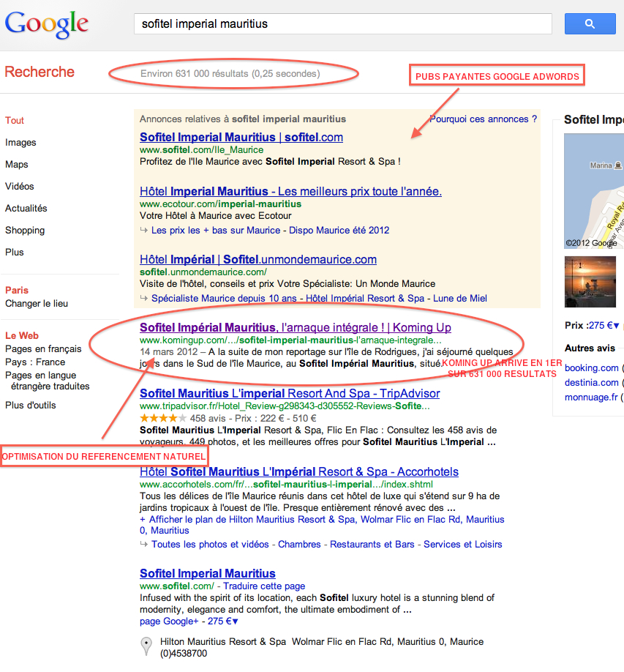Click the sunset hotel photo thumbnail

(x=590, y=282)
